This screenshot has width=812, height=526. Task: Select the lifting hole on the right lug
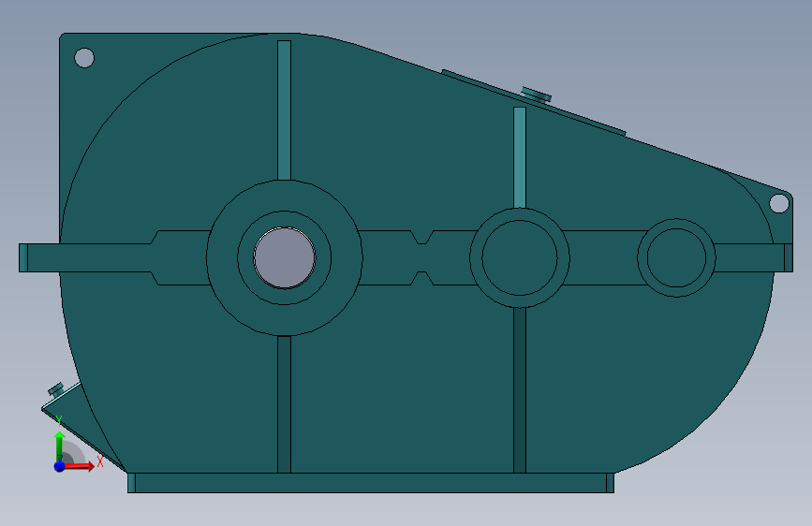779,203
